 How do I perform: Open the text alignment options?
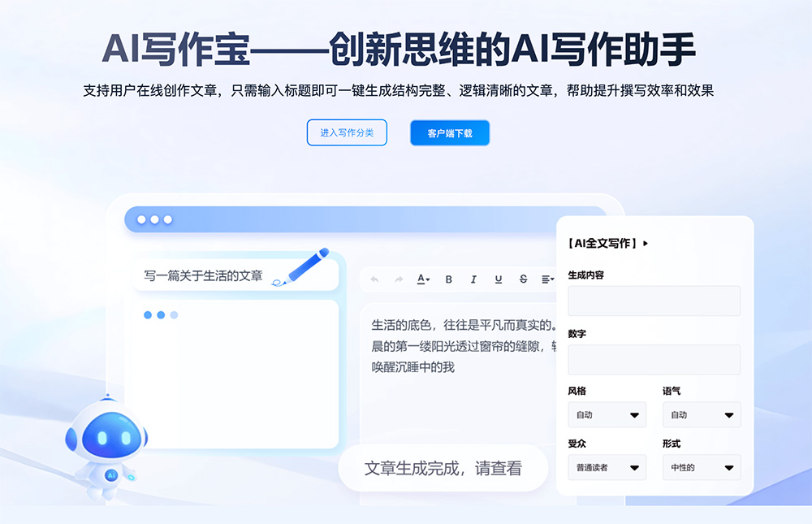[x=545, y=279]
